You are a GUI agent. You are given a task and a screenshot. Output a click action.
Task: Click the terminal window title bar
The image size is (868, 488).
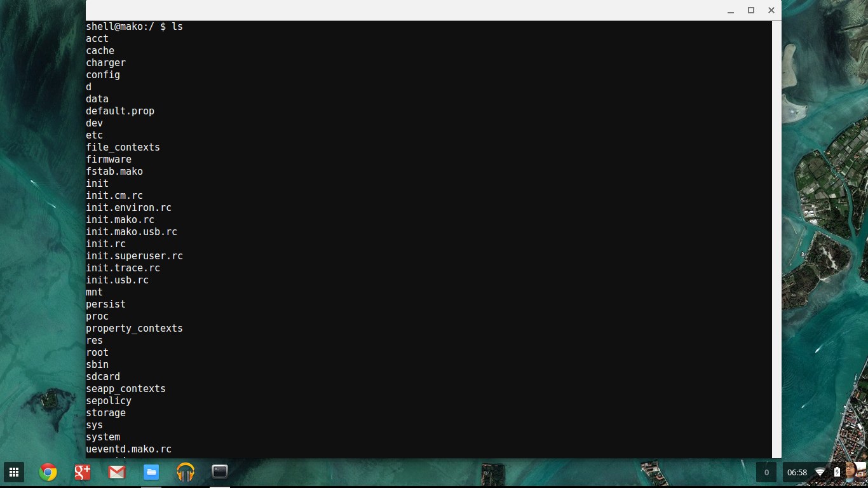click(407, 10)
